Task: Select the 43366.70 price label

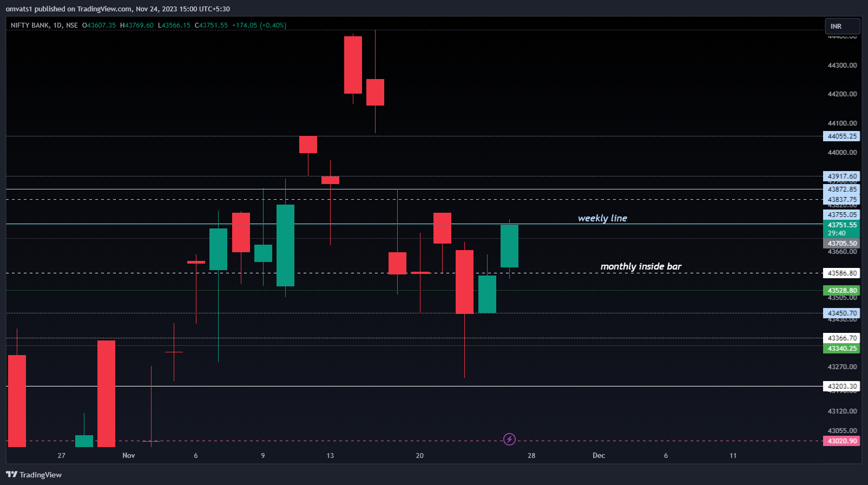Action: 841,338
